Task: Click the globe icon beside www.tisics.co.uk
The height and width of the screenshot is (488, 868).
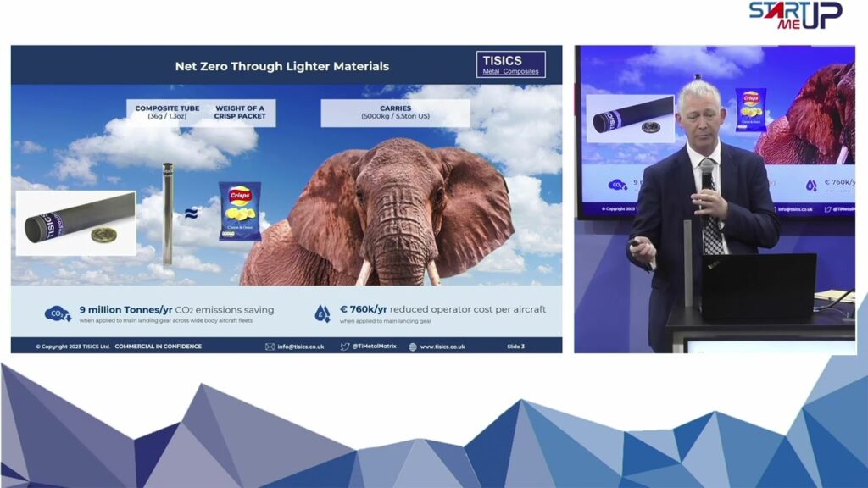Action: point(412,347)
